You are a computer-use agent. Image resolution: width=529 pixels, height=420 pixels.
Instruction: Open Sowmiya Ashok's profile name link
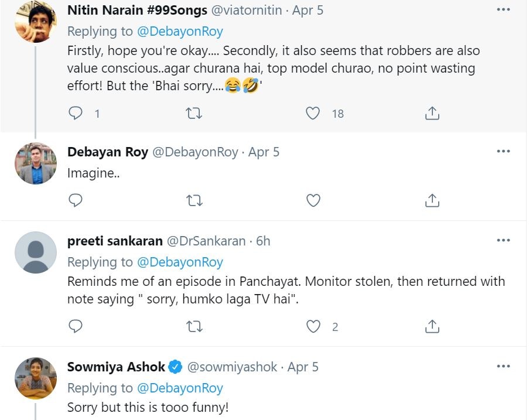tap(116, 367)
